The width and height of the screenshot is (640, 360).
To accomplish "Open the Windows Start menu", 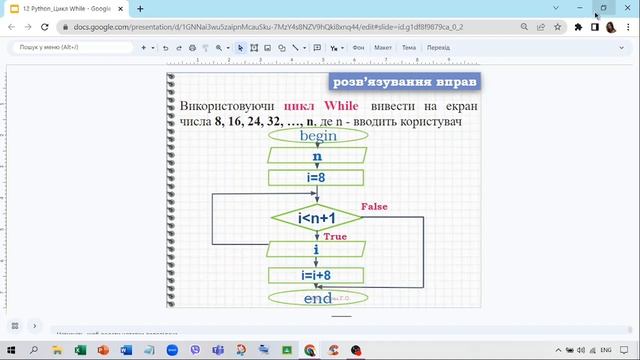I will click(11, 350).
